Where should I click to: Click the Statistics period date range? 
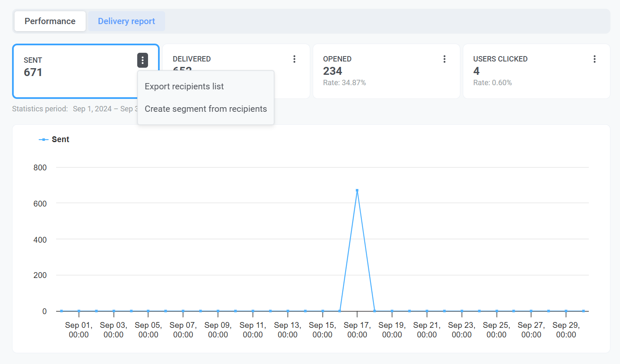(x=105, y=109)
